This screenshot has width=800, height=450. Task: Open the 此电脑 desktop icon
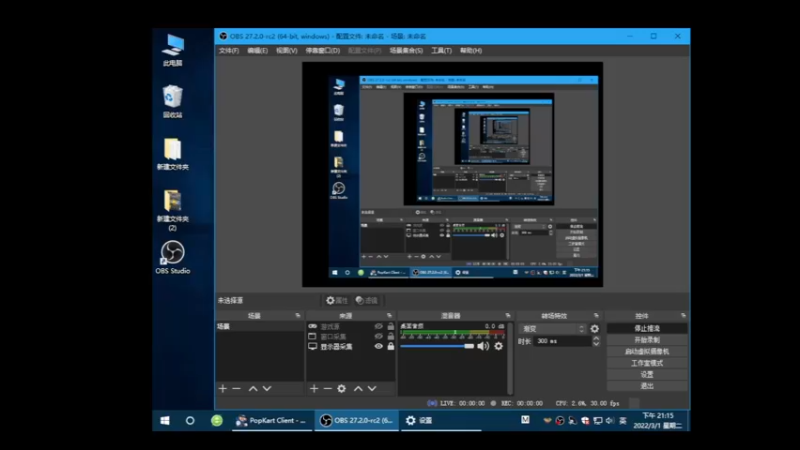172,50
